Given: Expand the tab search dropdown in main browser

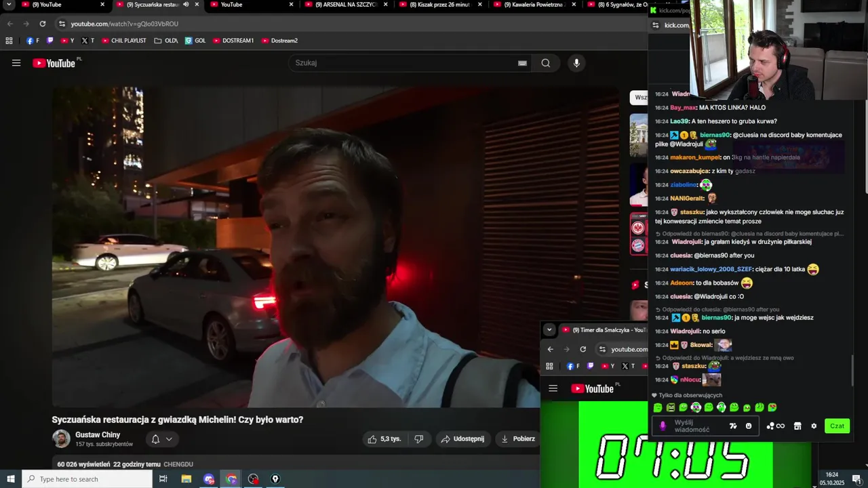Looking at the screenshot, I should pyautogui.click(x=8, y=5).
